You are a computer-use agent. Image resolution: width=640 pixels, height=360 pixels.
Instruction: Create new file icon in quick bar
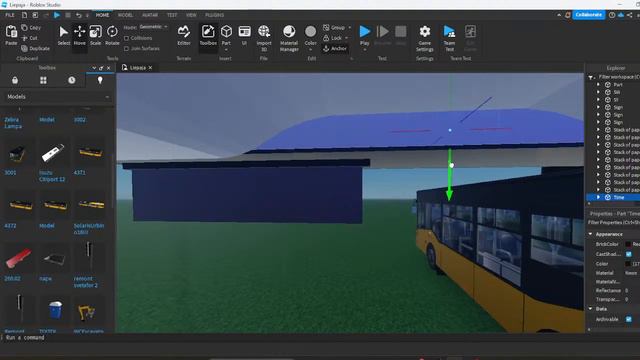click(24, 15)
